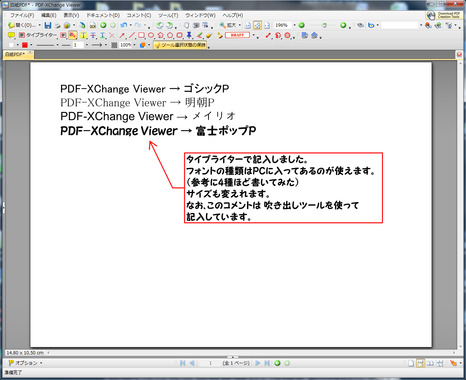Toggle actual size page view
The width and height of the screenshot is (466, 380).
pyautogui.click(x=248, y=25)
